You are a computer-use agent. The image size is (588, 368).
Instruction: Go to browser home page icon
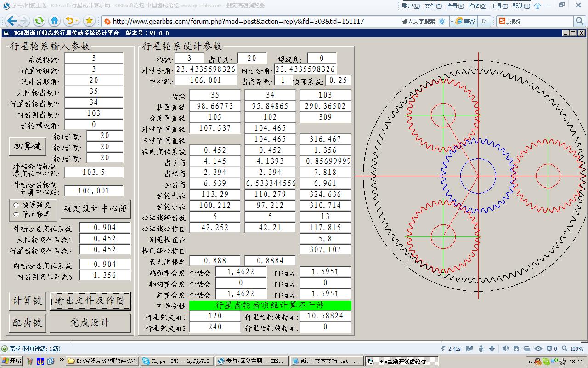point(54,21)
